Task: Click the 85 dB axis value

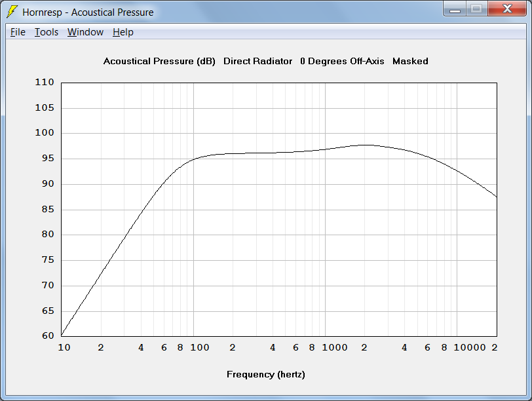Action: (x=48, y=209)
